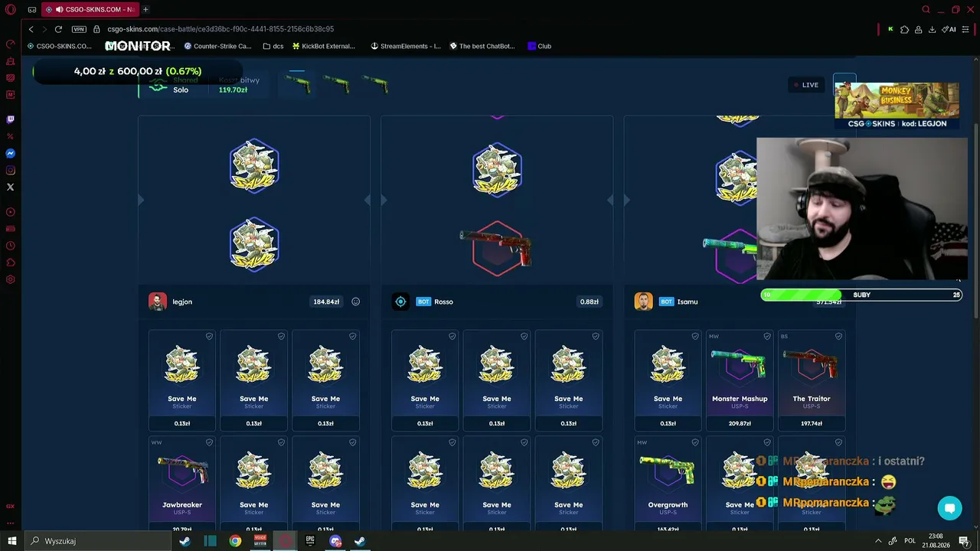The image size is (980, 551).
Task: Open the Windows notification center
Action: pyautogui.click(x=964, y=541)
